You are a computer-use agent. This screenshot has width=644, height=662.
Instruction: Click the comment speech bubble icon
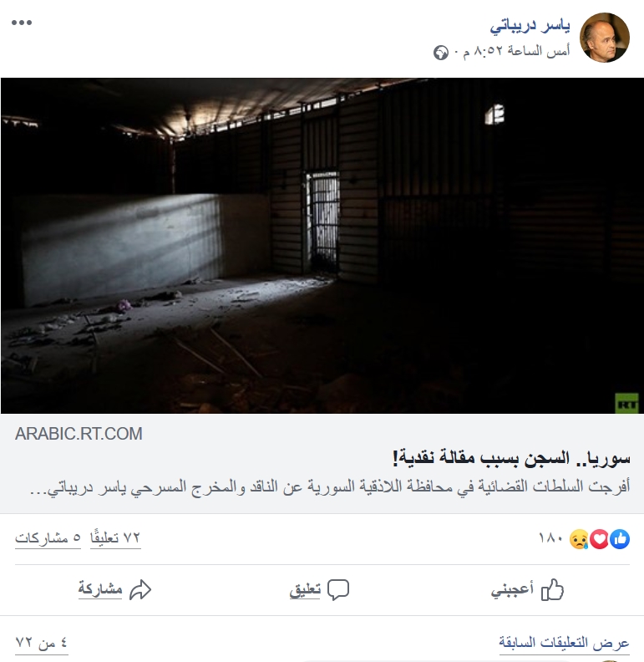click(338, 590)
